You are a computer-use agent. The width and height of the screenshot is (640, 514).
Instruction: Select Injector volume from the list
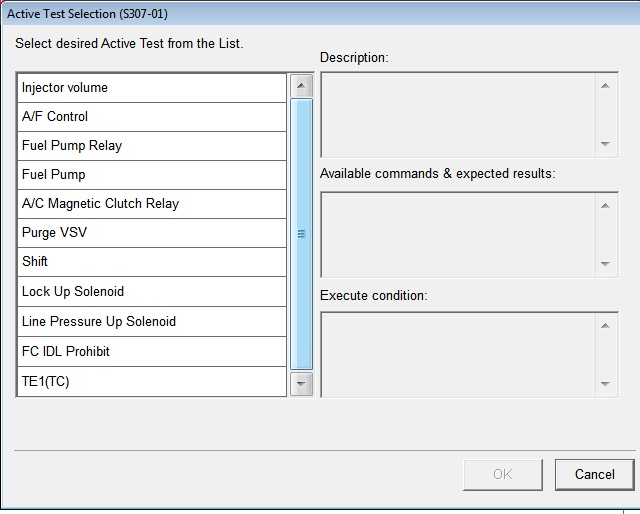pyautogui.click(x=152, y=88)
